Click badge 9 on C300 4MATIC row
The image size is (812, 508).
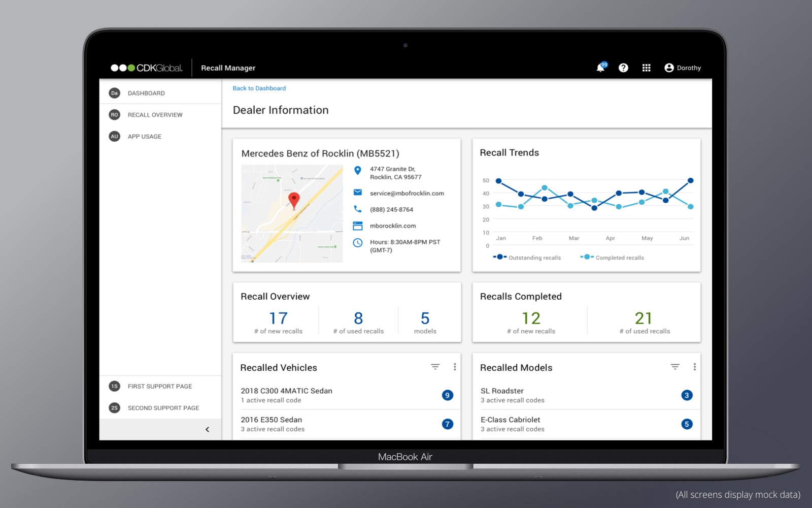pyautogui.click(x=447, y=395)
